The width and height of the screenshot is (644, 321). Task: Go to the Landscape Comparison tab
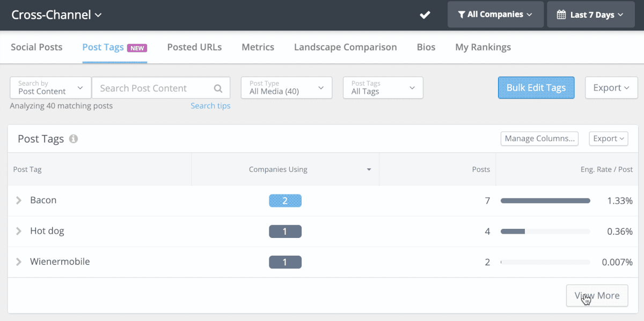(345, 47)
